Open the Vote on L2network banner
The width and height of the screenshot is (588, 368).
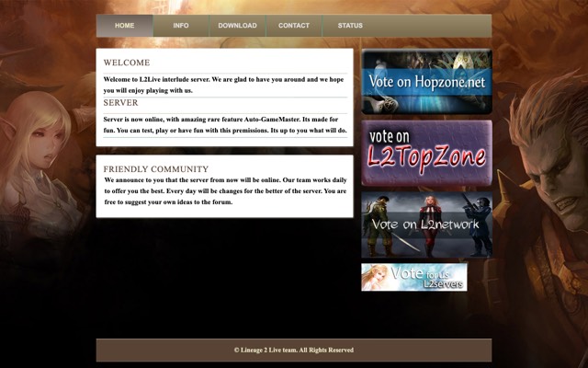pos(426,224)
